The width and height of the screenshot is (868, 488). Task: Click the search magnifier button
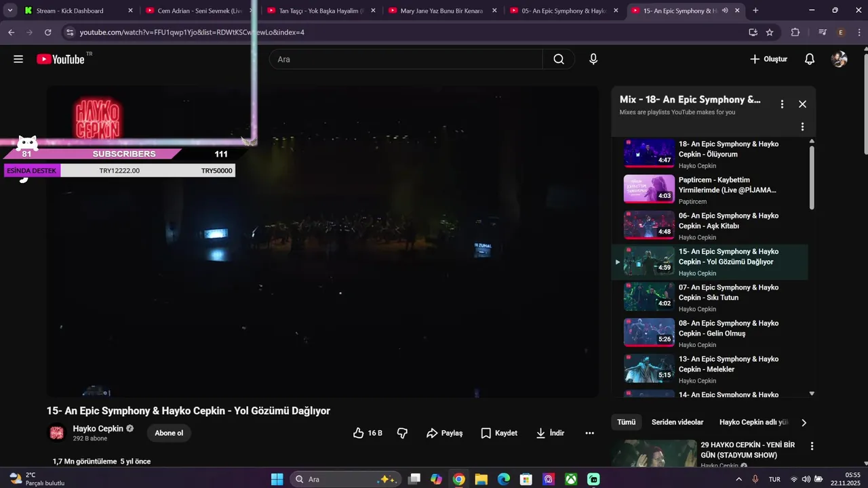click(x=559, y=59)
